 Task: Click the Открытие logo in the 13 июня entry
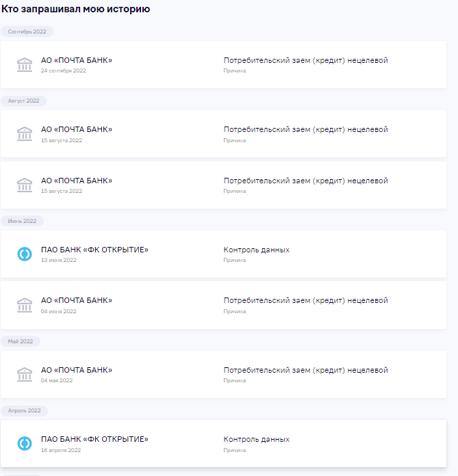click(25, 254)
